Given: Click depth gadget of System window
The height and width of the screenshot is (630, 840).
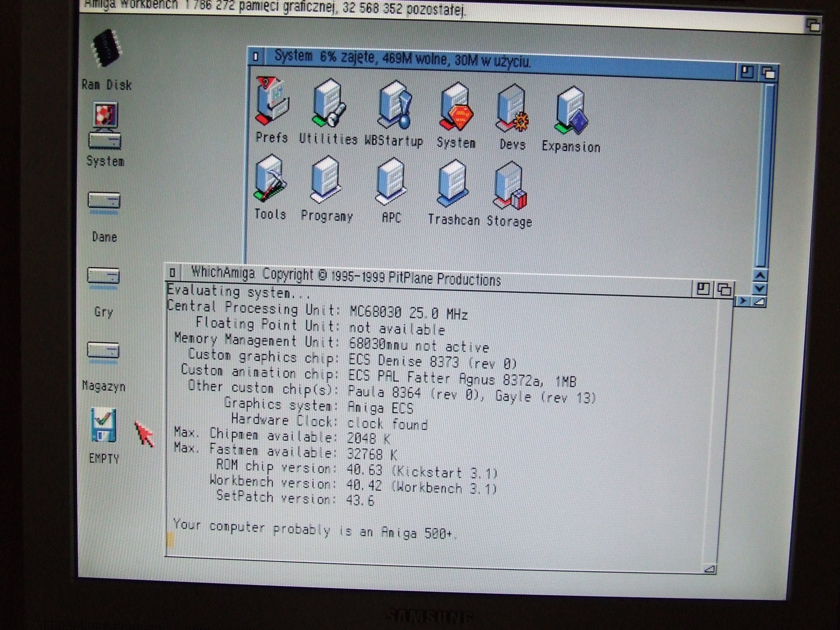Looking at the screenshot, I should (x=769, y=73).
